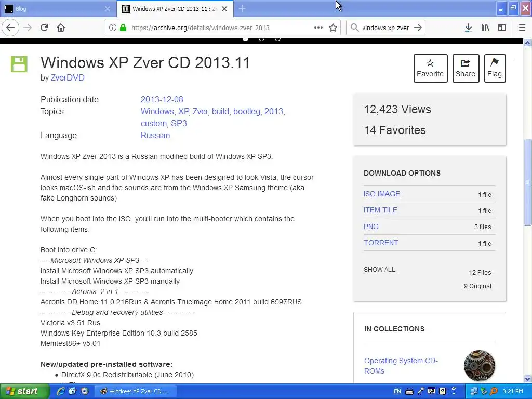The width and height of the screenshot is (532, 399).
Task: Share this archive item
Action: pos(465,68)
